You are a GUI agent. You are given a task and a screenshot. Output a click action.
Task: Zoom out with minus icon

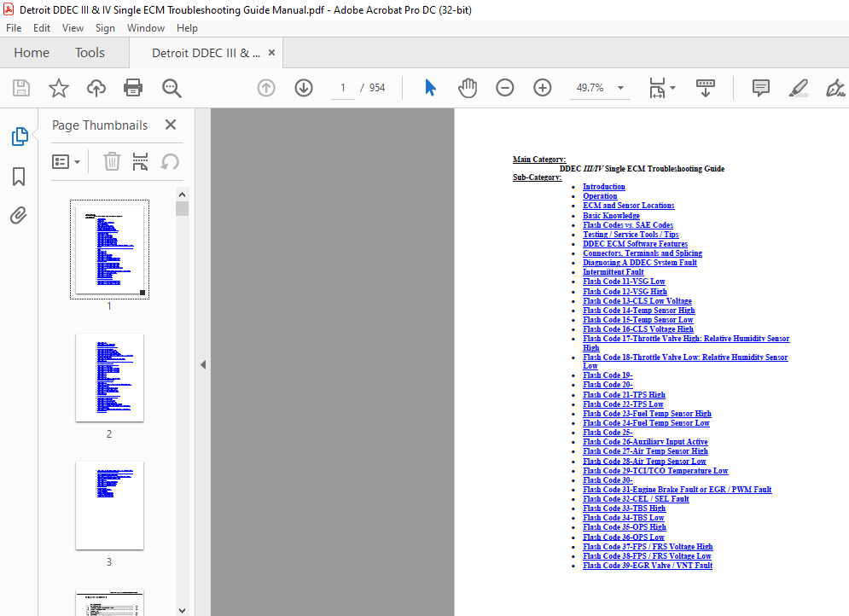click(504, 88)
